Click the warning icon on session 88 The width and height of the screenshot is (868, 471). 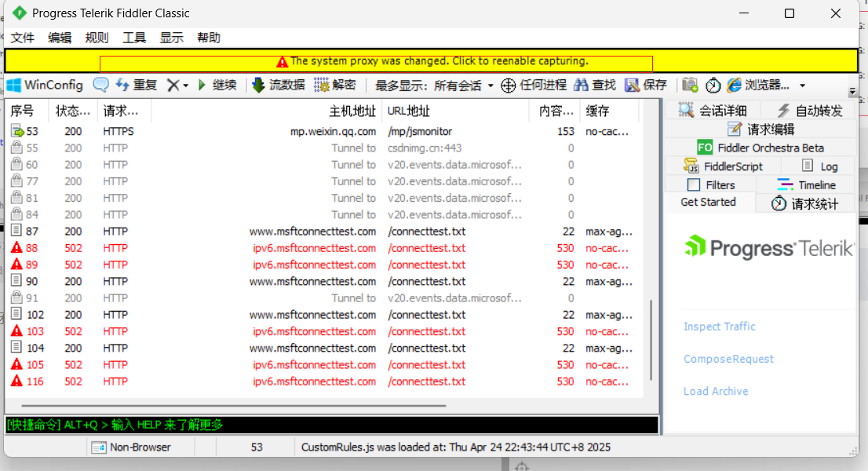tap(16, 247)
